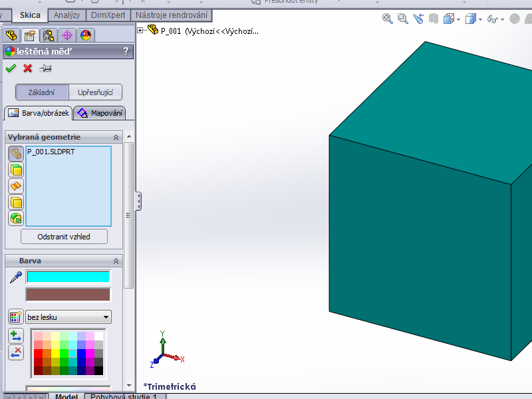Open the color swatch palette icon
This screenshot has width=532, height=399.
(15, 317)
